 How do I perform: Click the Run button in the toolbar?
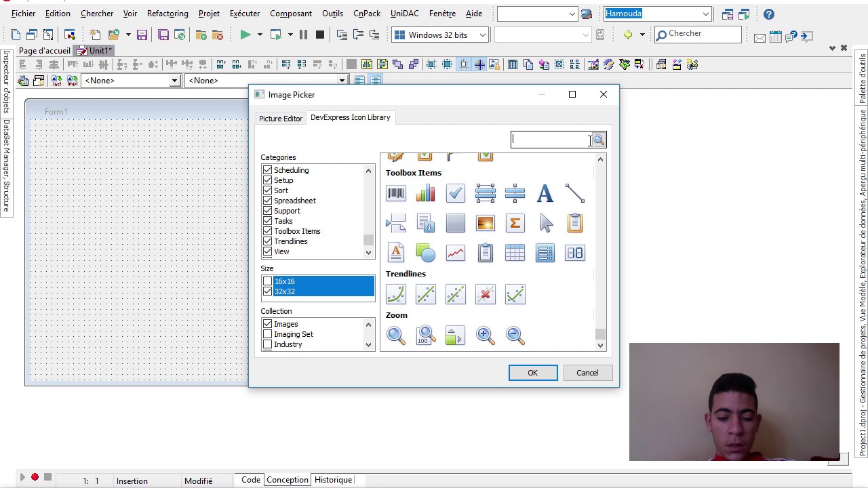(x=245, y=34)
